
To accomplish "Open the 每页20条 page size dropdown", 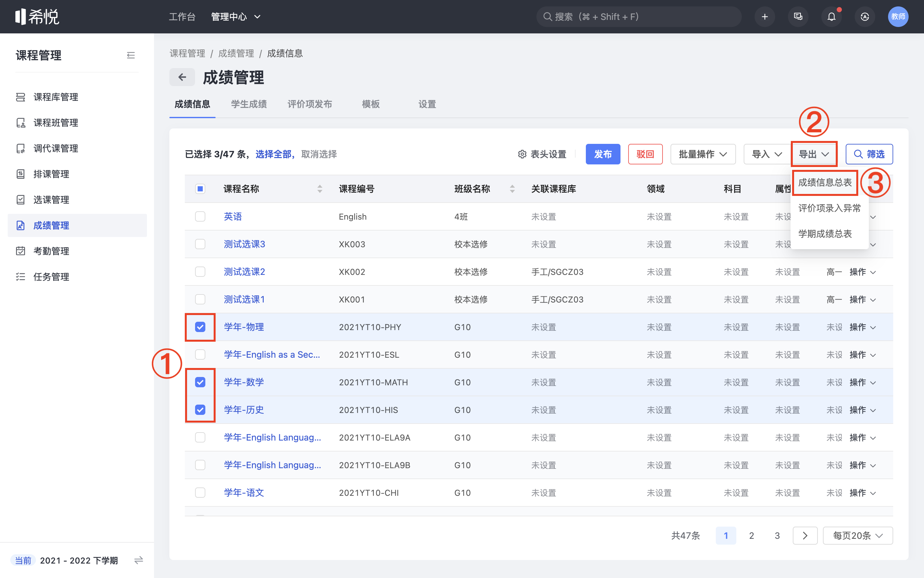I will pos(858,535).
